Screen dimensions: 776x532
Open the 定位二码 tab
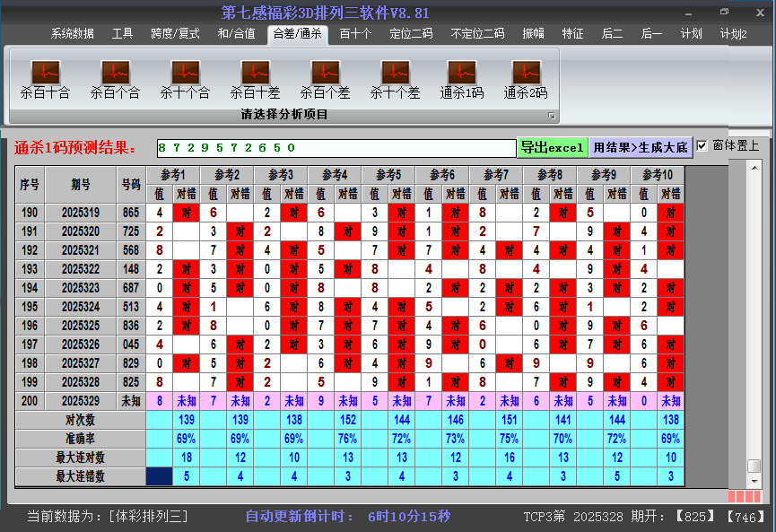(x=411, y=34)
